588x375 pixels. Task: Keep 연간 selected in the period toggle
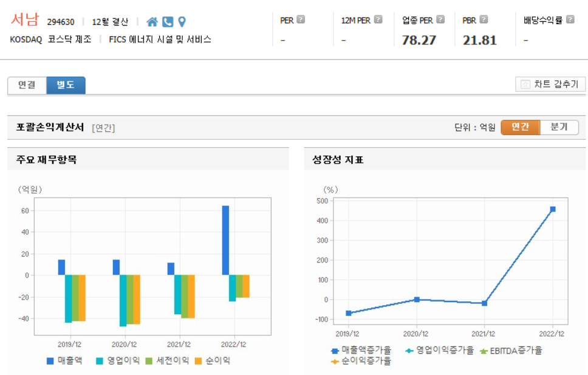pos(520,128)
